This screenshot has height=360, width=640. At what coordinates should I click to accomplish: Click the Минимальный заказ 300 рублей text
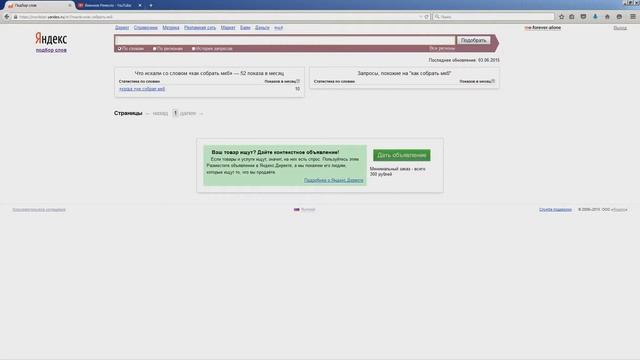click(398, 171)
